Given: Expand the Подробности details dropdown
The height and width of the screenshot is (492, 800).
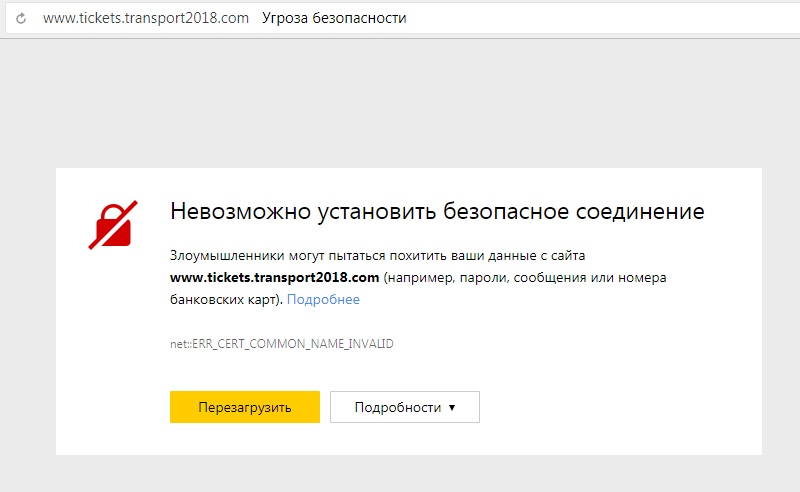Looking at the screenshot, I should click(x=404, y=407).
